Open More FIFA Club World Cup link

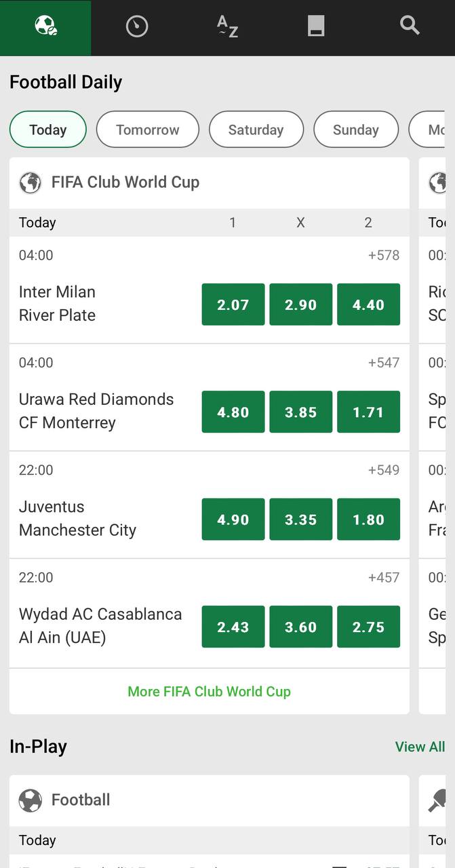[210, 692]
